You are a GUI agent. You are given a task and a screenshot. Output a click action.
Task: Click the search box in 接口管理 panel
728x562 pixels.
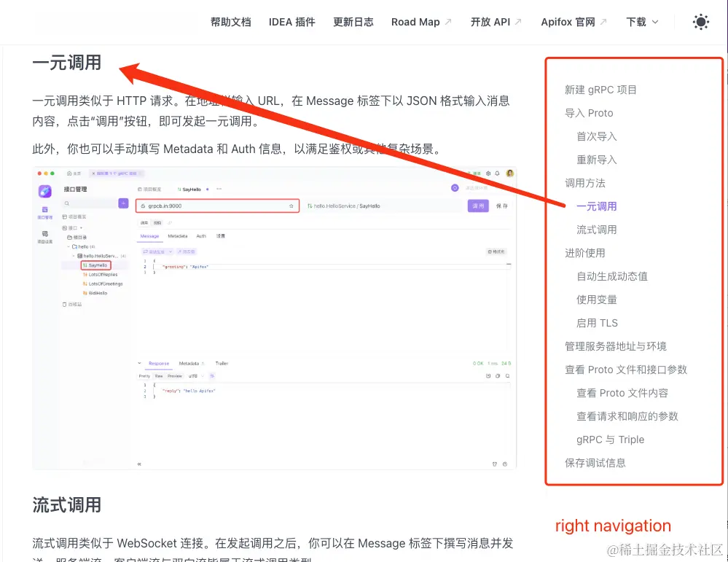click(x=90, y=203)
